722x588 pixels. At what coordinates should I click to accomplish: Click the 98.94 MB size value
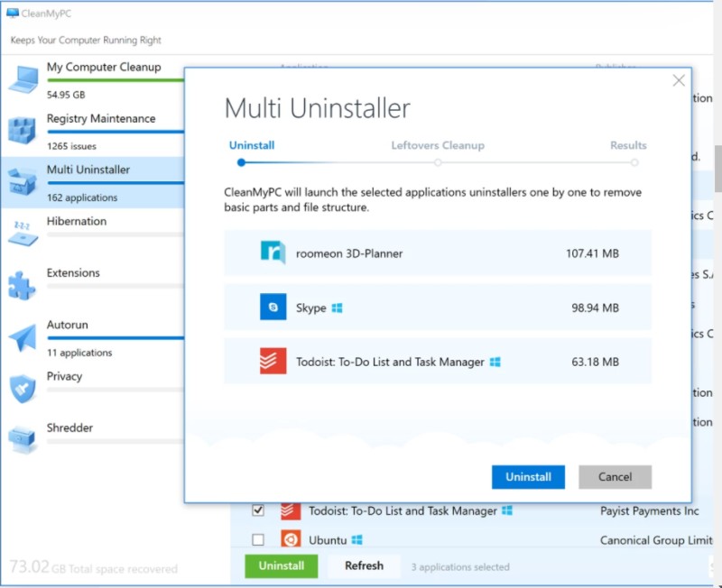595,308
